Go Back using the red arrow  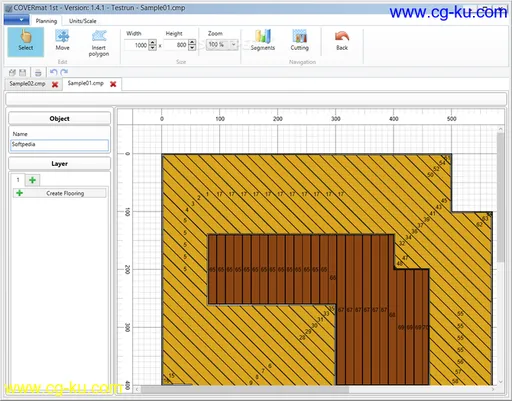[x=342, y=40]
